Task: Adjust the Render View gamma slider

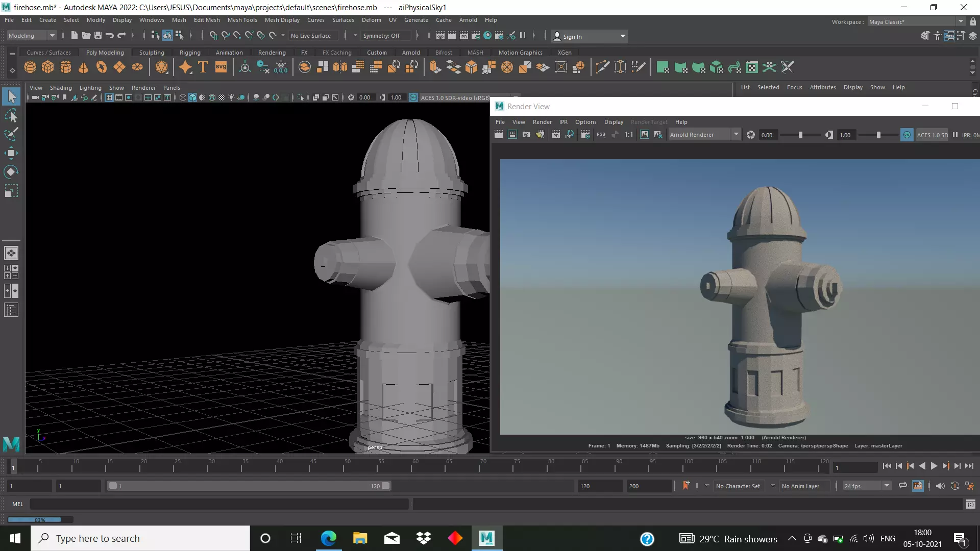Action: pyautogui.click(x=878, y=135)
